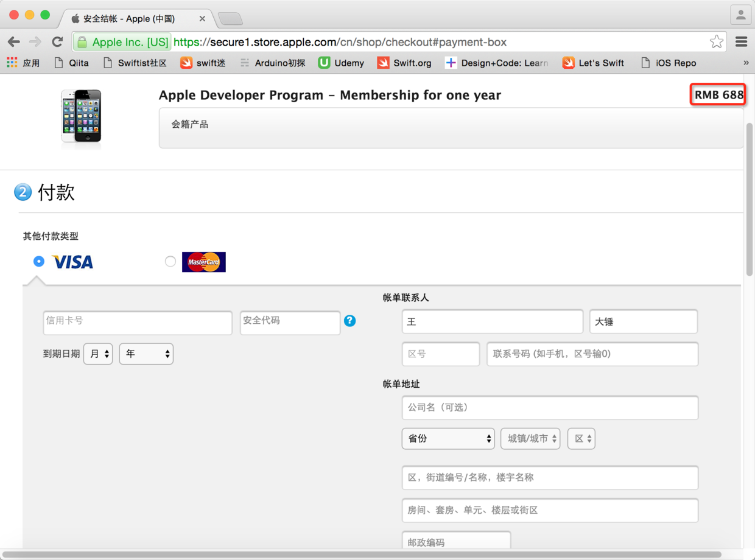Click the 其他付款类型 label
Viewport: 755px width, 560px height.
point(51,237)
